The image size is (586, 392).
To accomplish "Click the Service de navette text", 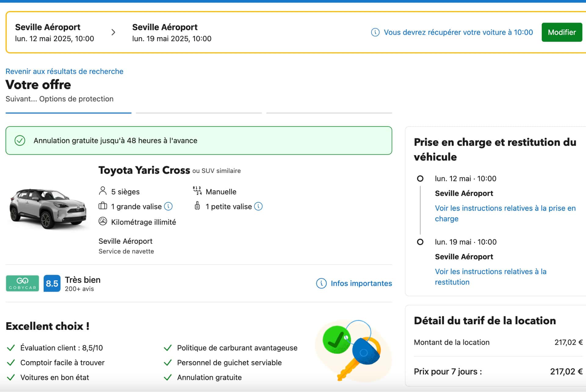I will tap(126, 251).
